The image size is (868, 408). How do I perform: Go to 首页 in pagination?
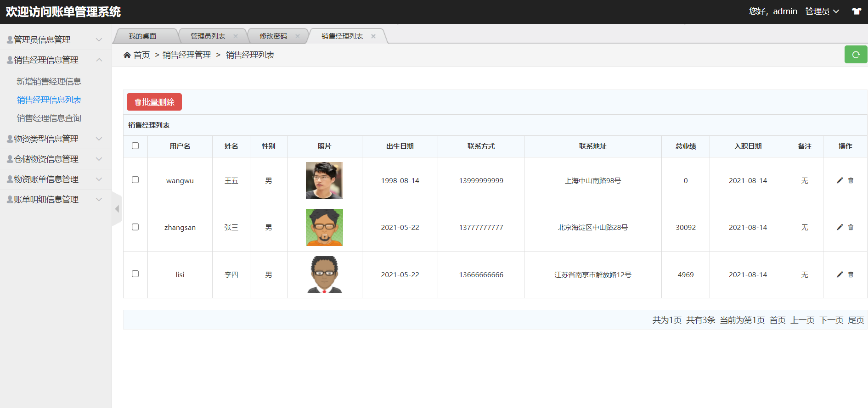click(x=778, y=320)
